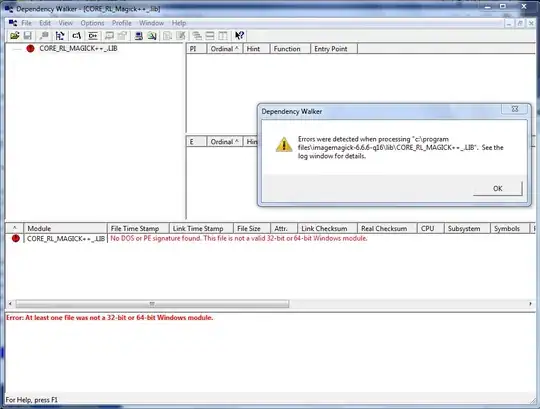
Task: Open the File menu
Action: [x=26, y=23]
